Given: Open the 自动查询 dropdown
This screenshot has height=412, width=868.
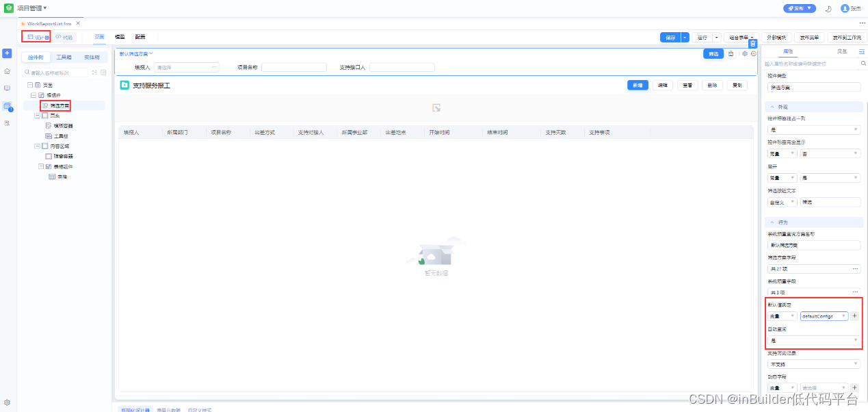Looking at the screenshot, I should coord(814,340).
